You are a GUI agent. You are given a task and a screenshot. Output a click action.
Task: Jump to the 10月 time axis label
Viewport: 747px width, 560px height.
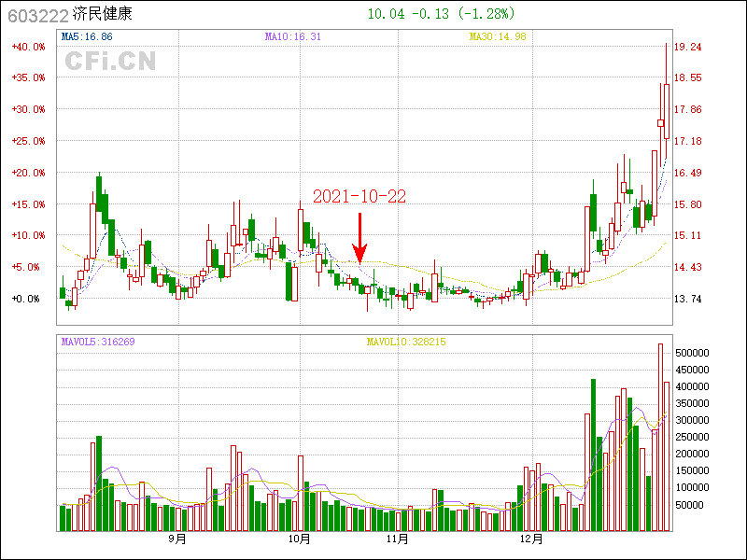point(299,539)
